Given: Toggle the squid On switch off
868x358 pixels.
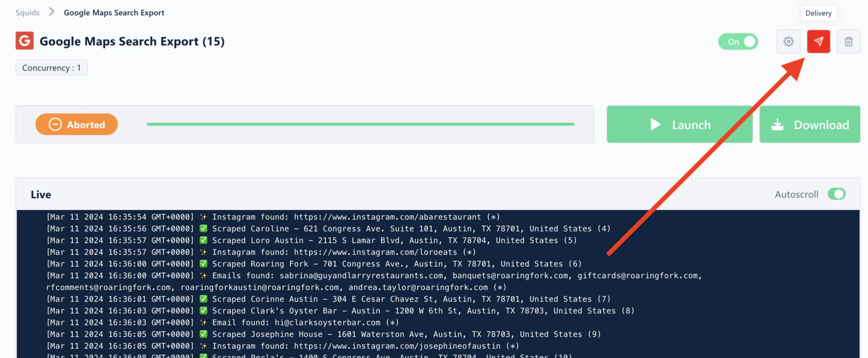Looking at the screenshot, I should [738, 41].
